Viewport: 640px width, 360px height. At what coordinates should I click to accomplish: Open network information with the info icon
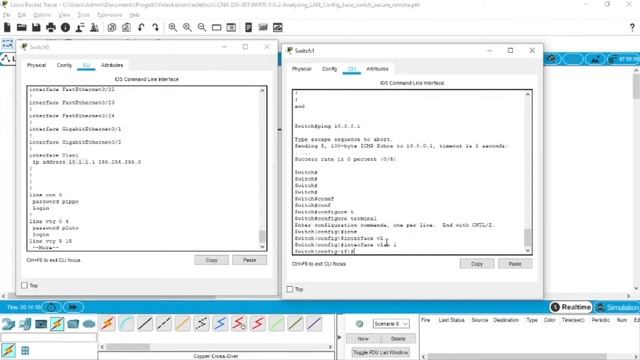coord(65,27)
